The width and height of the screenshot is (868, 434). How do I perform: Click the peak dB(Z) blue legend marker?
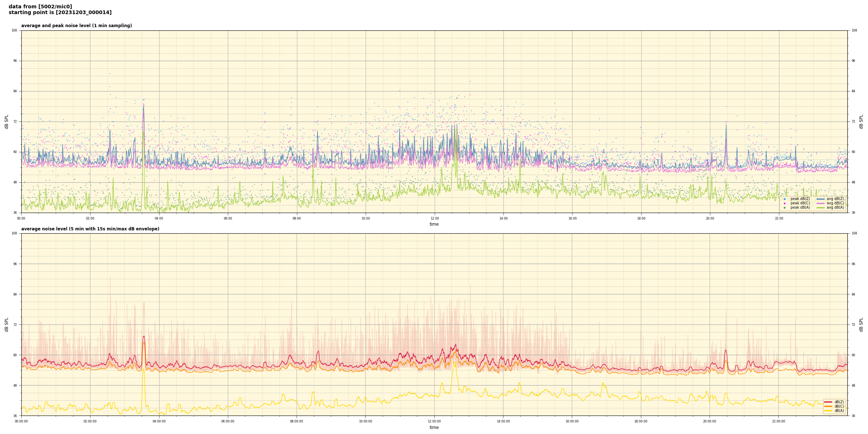pyautogui.click(x=784, y=199)
